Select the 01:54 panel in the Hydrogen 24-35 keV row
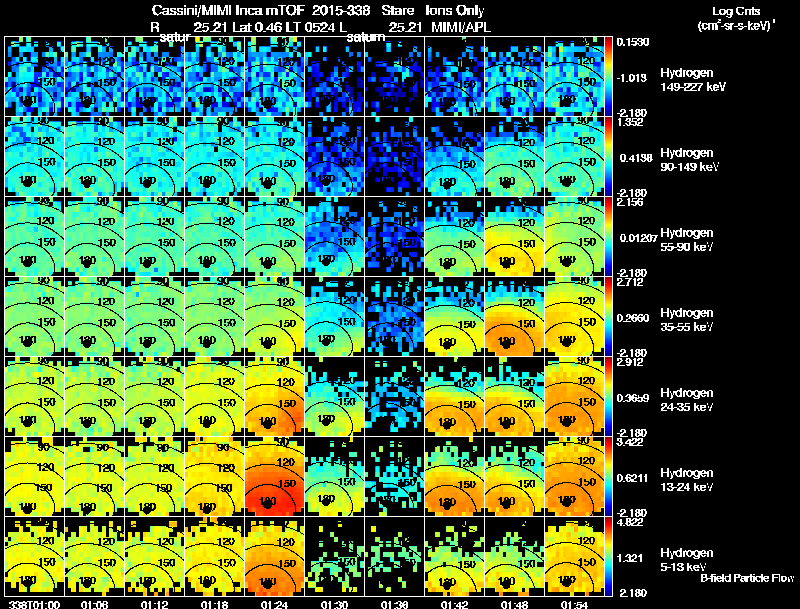800x609 pixels. (574, 396)
